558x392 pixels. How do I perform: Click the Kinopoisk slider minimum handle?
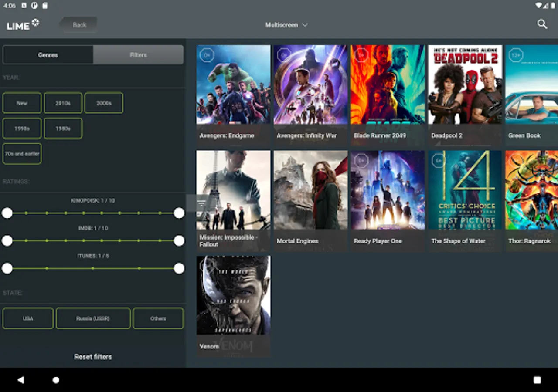point(7,213)
